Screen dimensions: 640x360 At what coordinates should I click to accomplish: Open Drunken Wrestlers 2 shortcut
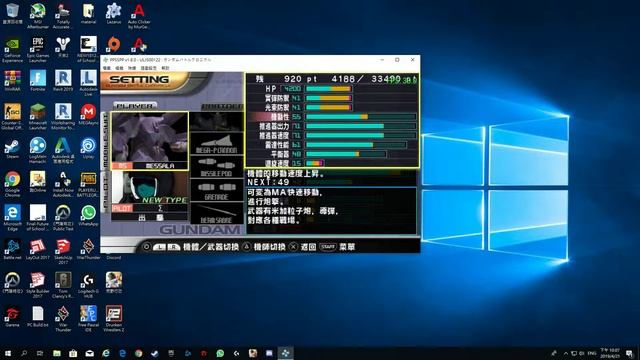click(113, 318)
